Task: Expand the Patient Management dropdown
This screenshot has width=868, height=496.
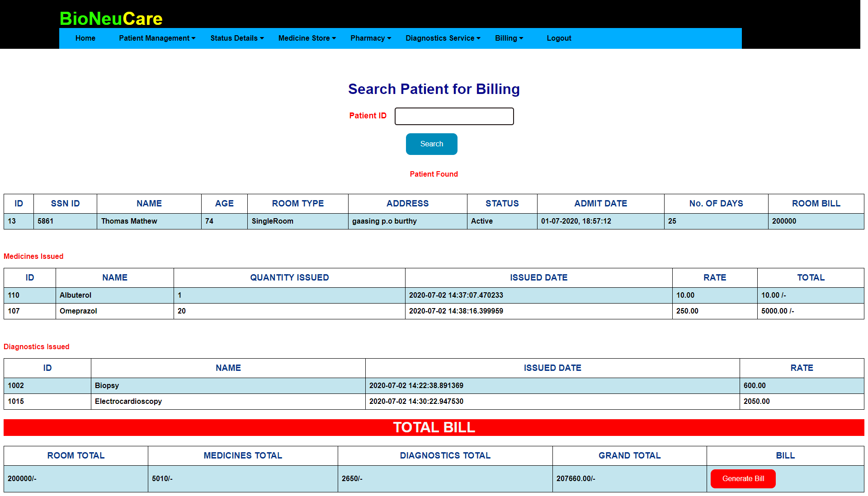Action: pyautogui.click(x=157, y=38)
